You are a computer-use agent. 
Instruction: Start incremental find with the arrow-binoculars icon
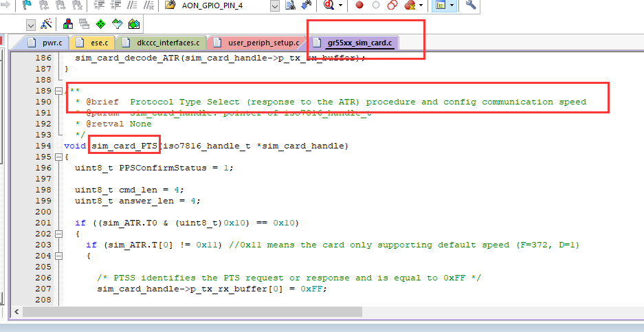click(307, 5)
